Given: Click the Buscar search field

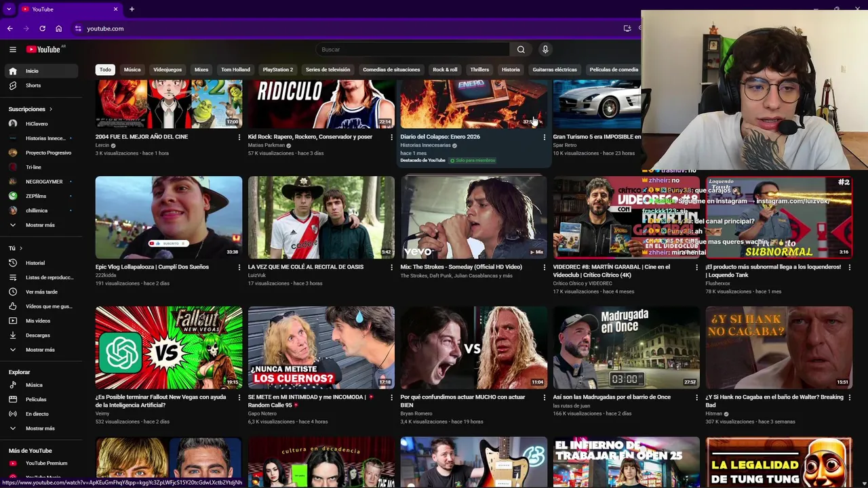Looking at the screenshot, I should (412, 49).
